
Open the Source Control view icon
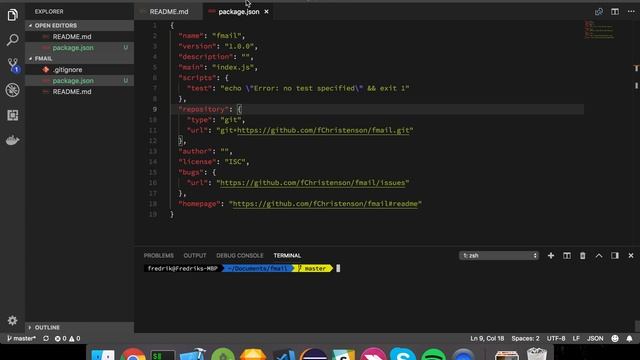point(13,65)
